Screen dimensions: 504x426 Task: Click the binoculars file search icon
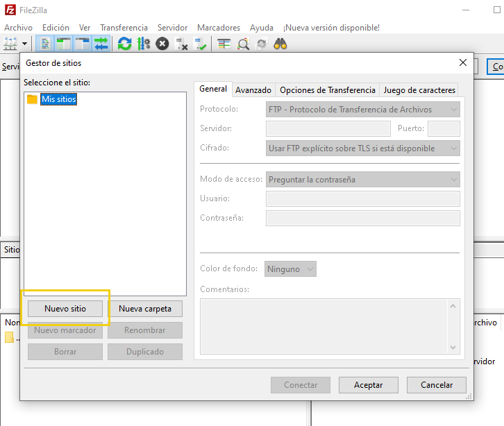click(x=280, y=44)
